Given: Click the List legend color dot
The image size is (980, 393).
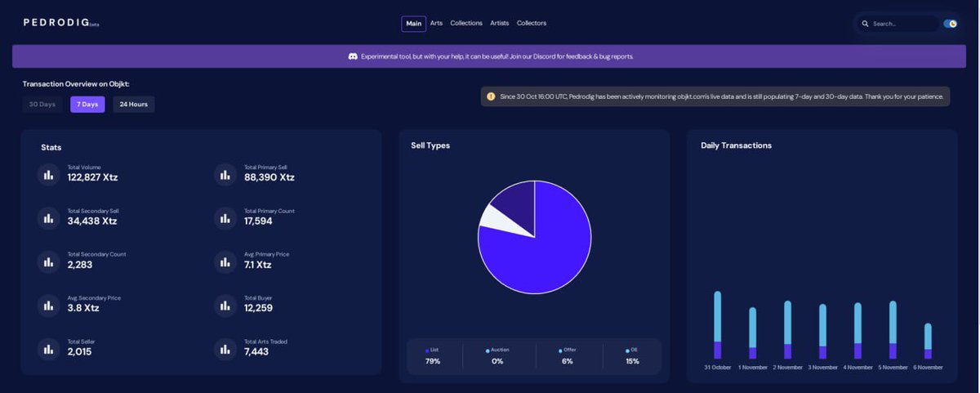Looking at the screenshot, I should 427,351.
